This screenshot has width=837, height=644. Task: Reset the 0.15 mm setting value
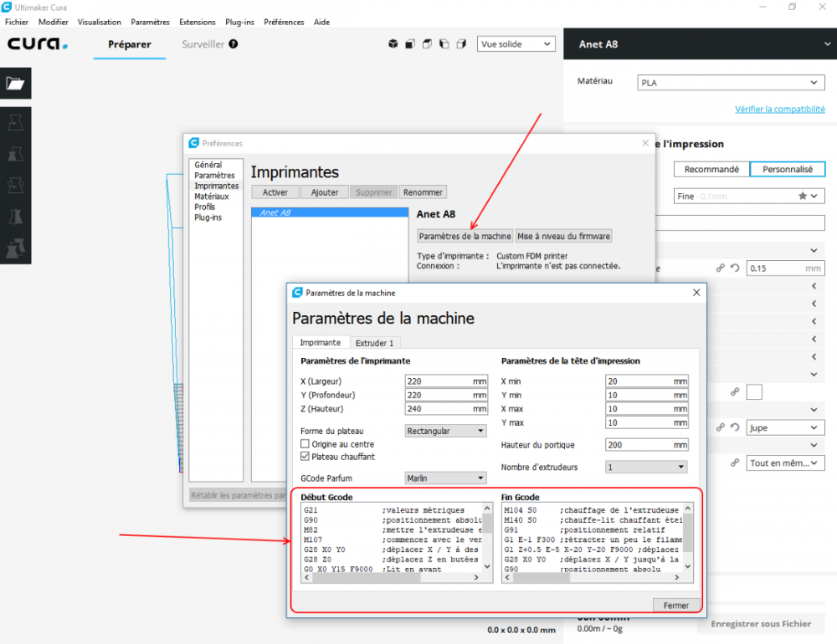735,268
